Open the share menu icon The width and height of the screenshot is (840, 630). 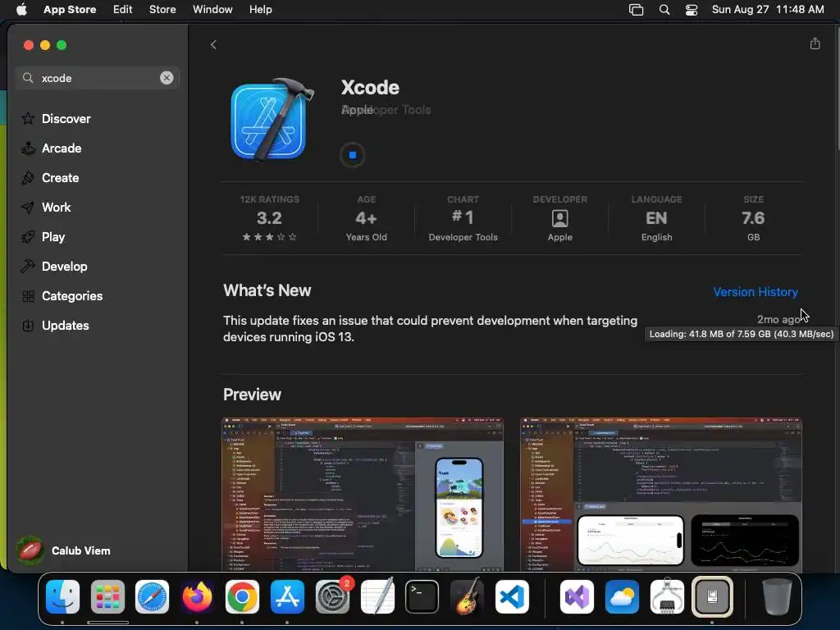815,43
